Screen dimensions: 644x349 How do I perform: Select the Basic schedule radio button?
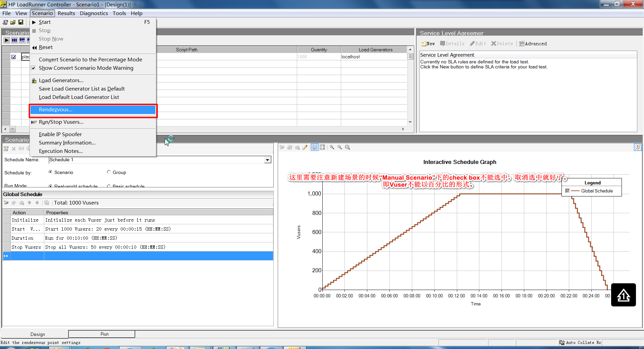point(109,186)
